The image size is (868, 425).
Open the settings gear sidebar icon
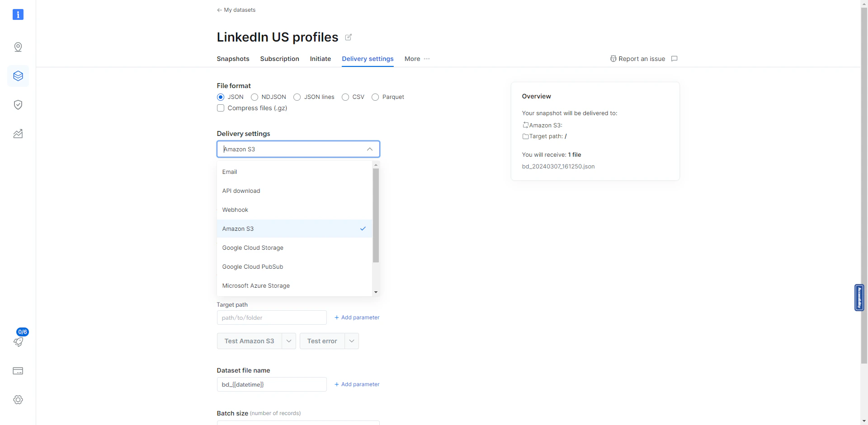pyautogui.click(x=18, y=400)
